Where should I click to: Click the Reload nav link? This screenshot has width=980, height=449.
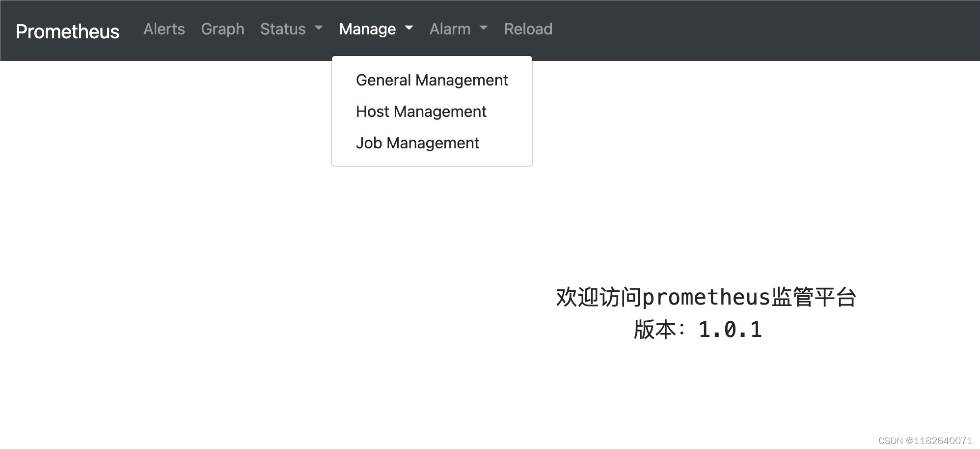(528, 29)
